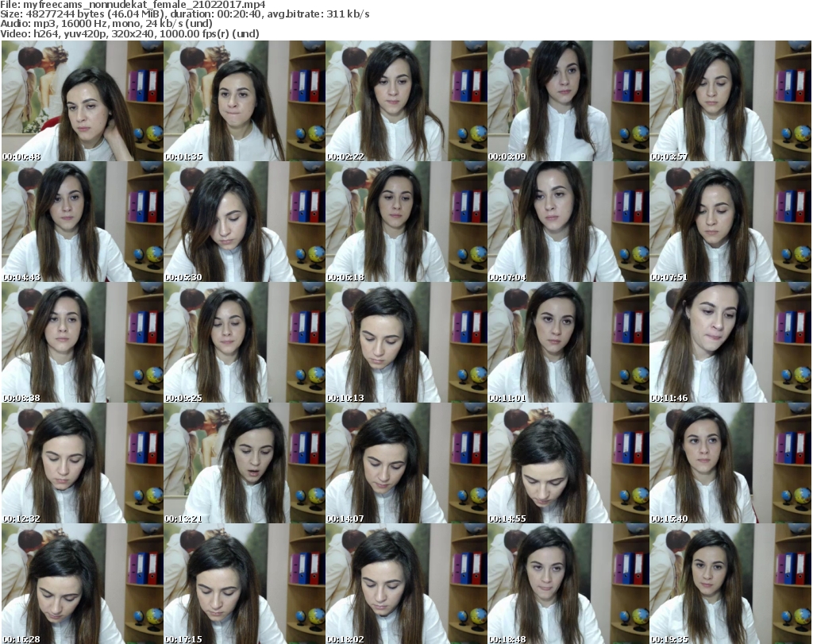Open the final frame at 00:19:35

point(730,584)
